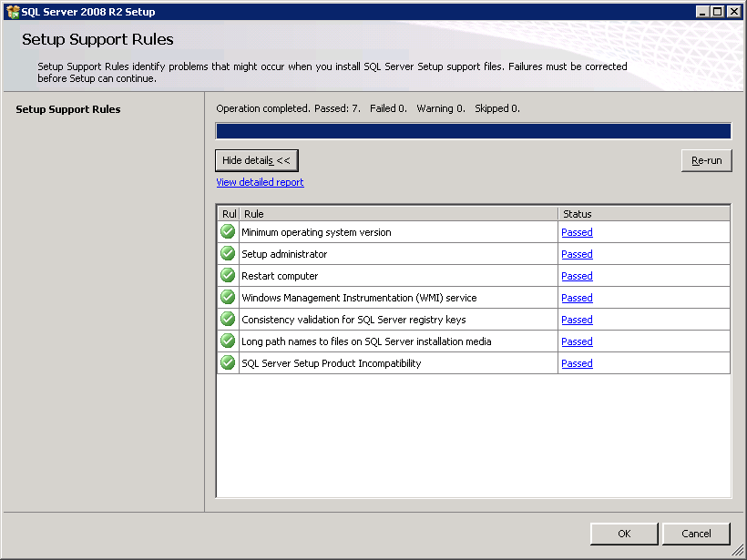Click OK to continue setup
This screenshot has height=560, width=747.
point(624,534)
